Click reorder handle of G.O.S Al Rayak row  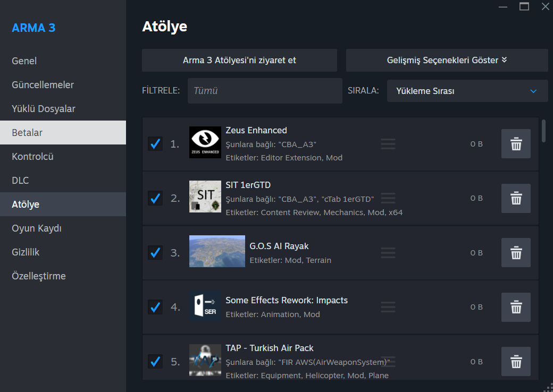(x=388, y=252)
